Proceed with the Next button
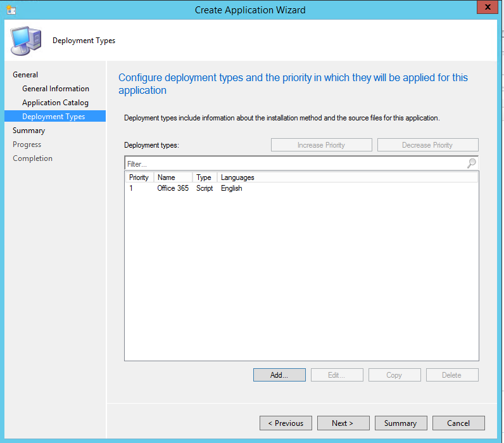This screenshot has height=443, width=504. pos(343,423)
